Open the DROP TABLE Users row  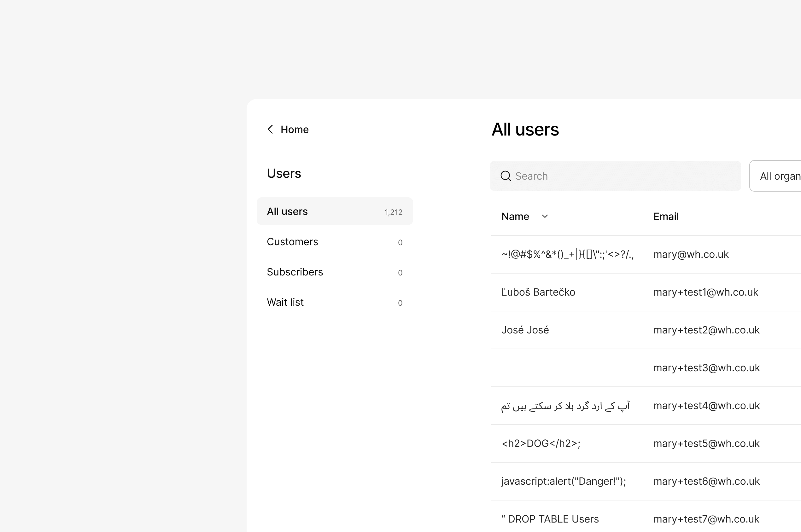click(550, 519)
